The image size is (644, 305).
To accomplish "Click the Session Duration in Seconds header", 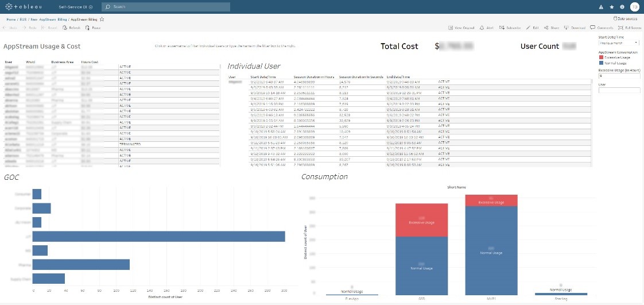I will (x=361, y=77).
